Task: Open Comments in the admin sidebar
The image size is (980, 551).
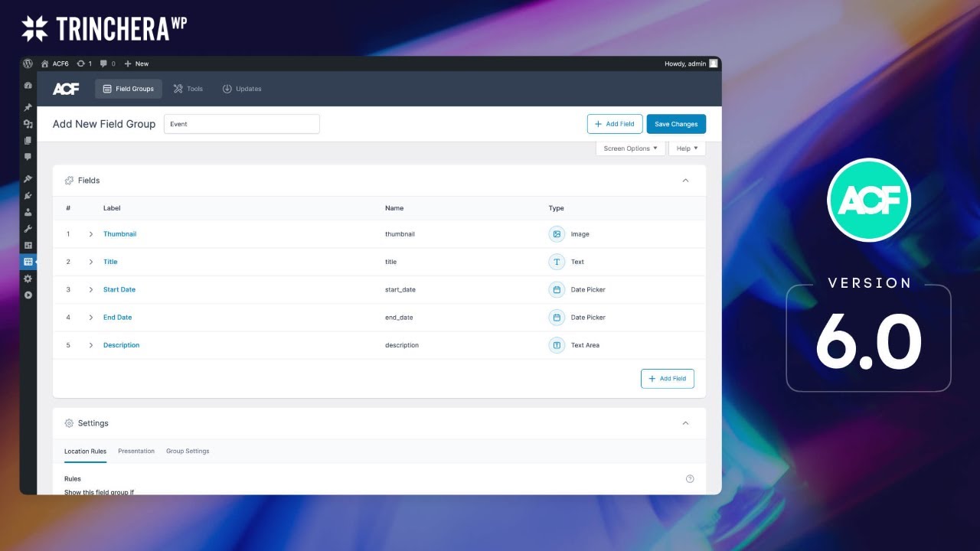Action: tap(28, 156)
